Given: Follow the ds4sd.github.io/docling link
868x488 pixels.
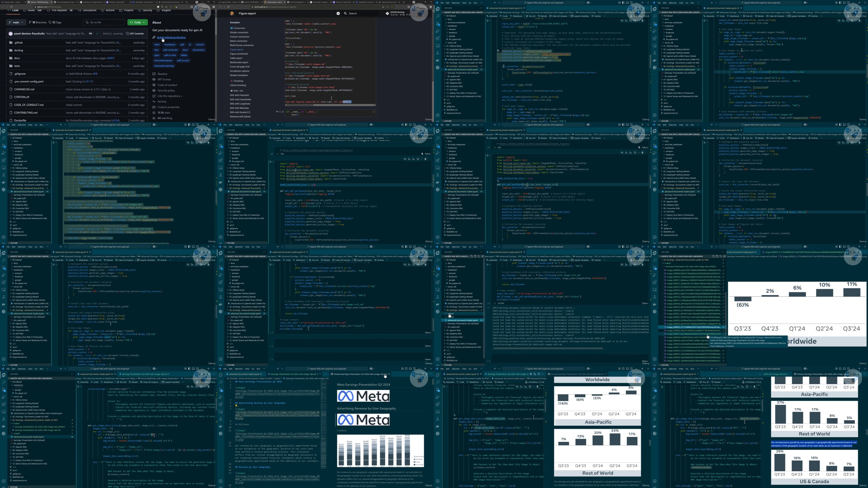Looking at the screenshot, I should [x=171, y=37].
